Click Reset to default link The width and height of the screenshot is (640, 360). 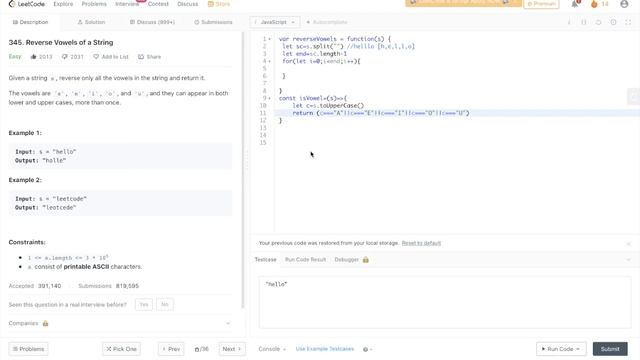(x=421, y=243)
